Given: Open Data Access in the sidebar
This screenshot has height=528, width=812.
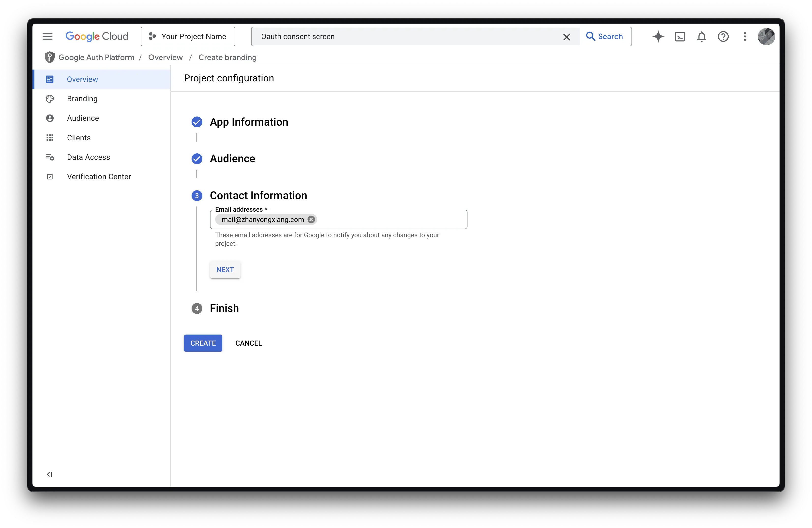Looking at the screenshot, I should click(x=102, y=157).
